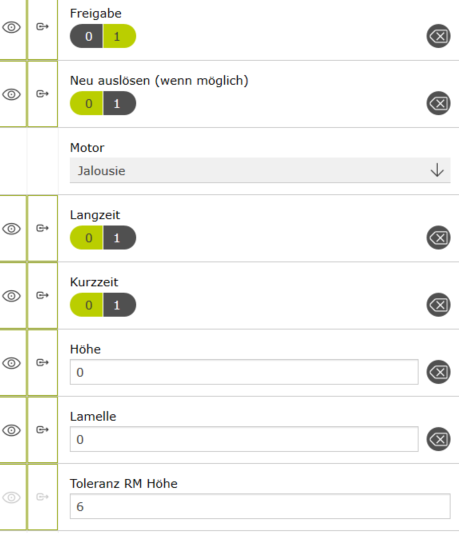Click the Höhe value input field
The image size is (459, 533).
pyautogui.click(x=244, y=372)
